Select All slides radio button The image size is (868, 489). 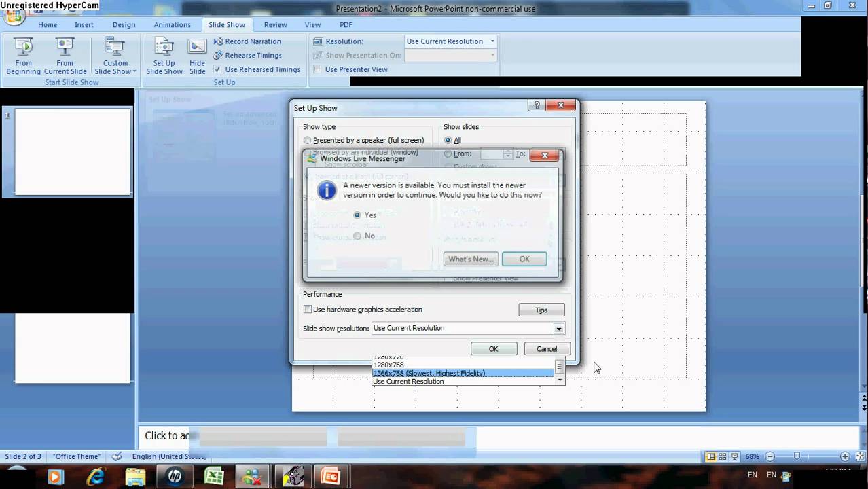pos(448,140)
